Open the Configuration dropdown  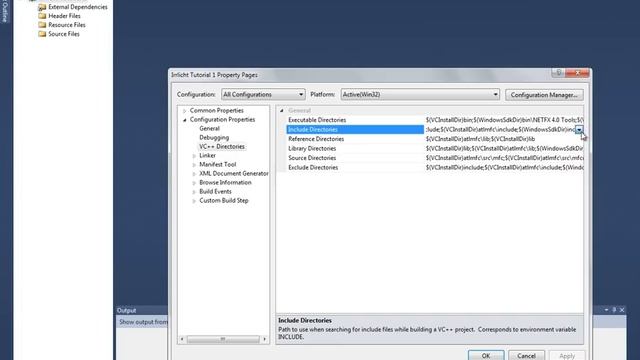[x=263, y=94]
